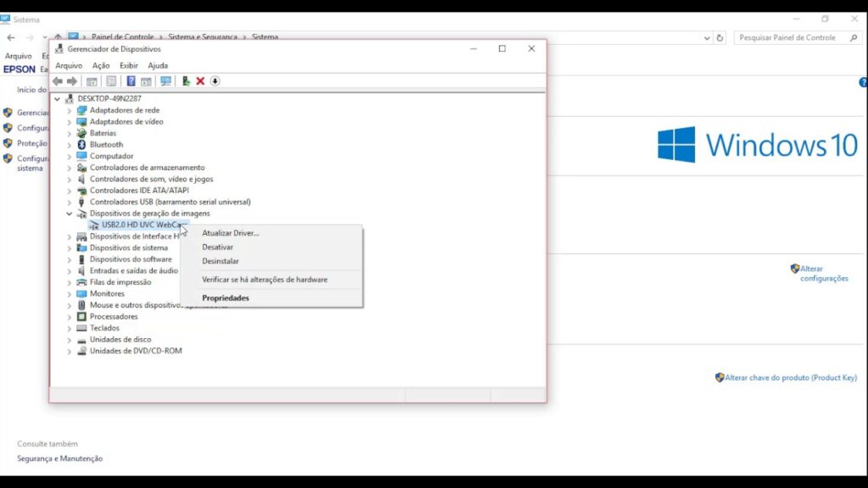The width and height of the screenshot is (868, 488).
Task: Open the Ajuda menu
Action: tap(158, 65)
